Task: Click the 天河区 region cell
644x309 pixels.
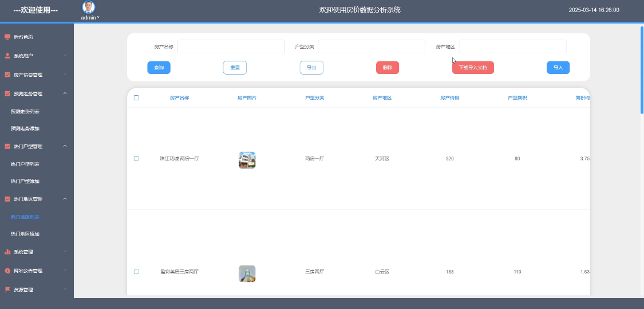Action: [x=382, y=158]
